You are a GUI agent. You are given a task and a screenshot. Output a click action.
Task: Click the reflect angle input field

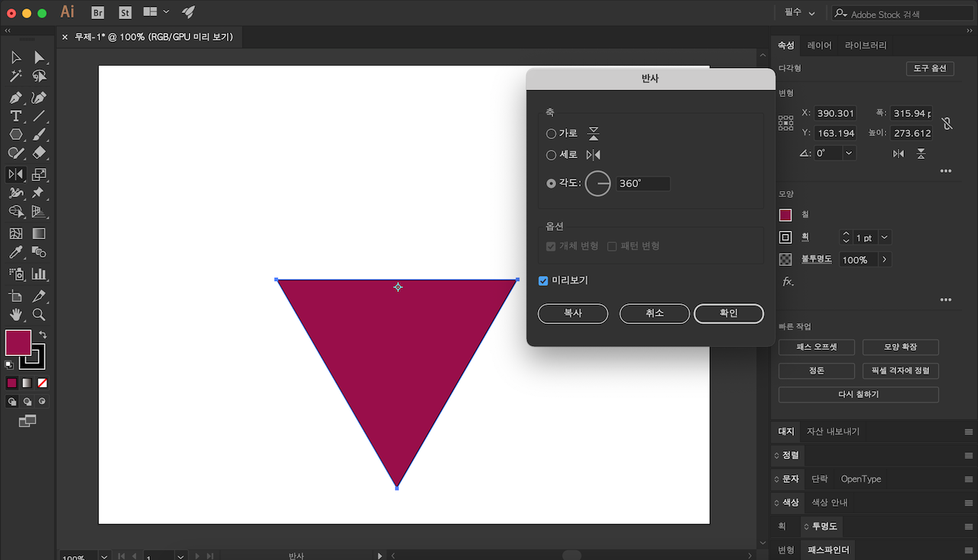tap(643, 183)
